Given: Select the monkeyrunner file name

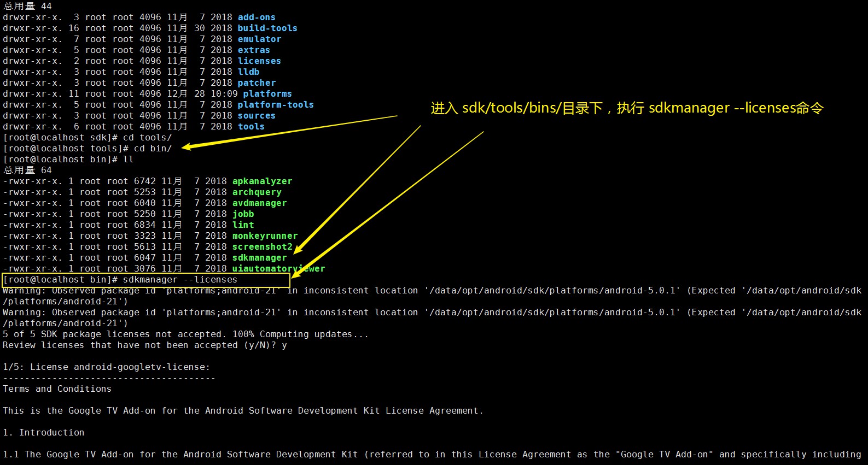Looking at the screenshot, I should click(x=265, y=236).
